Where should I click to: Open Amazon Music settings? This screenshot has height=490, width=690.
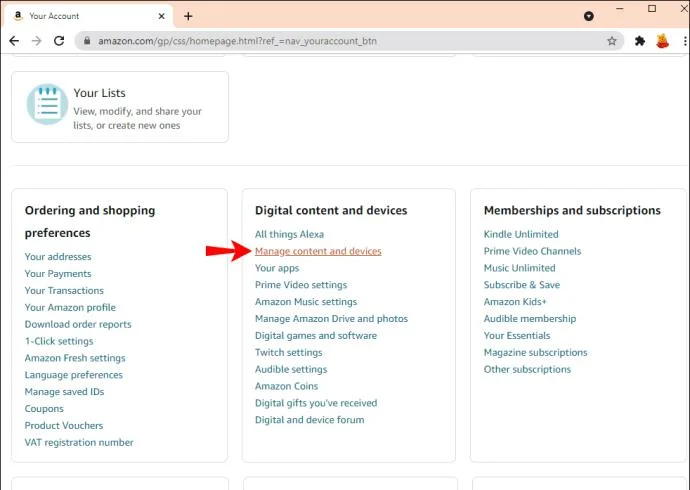[x=306, y=302]
